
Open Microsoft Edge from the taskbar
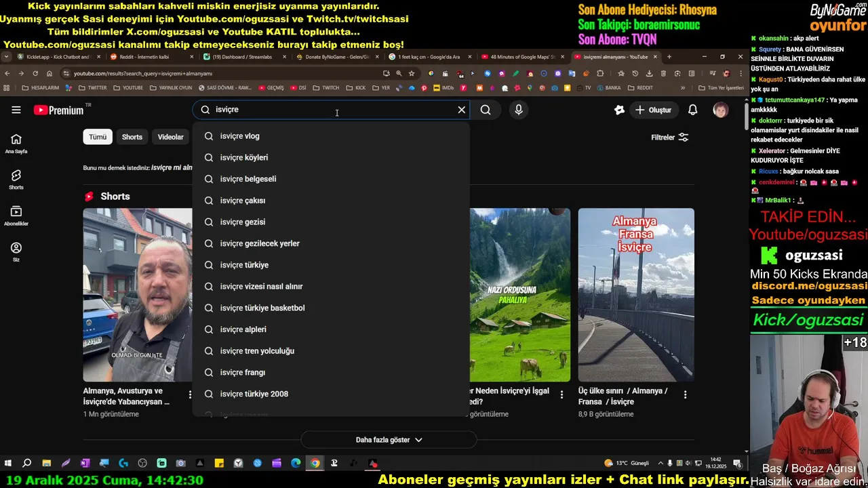(x=296, y=464)
